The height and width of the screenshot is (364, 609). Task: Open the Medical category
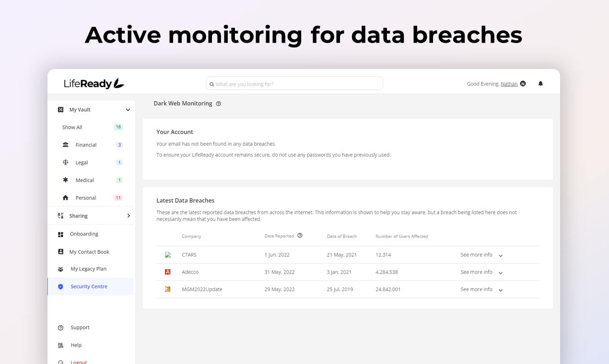point(84,181)
